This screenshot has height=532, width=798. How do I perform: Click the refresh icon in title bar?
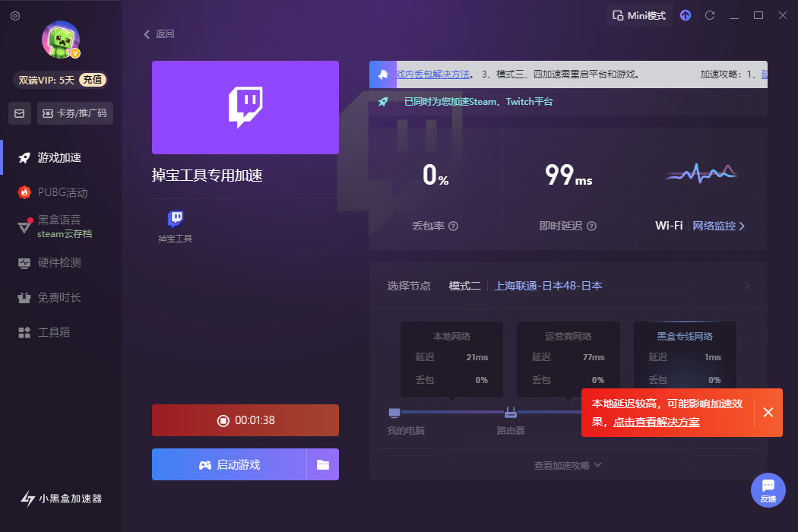coord(709,15)
